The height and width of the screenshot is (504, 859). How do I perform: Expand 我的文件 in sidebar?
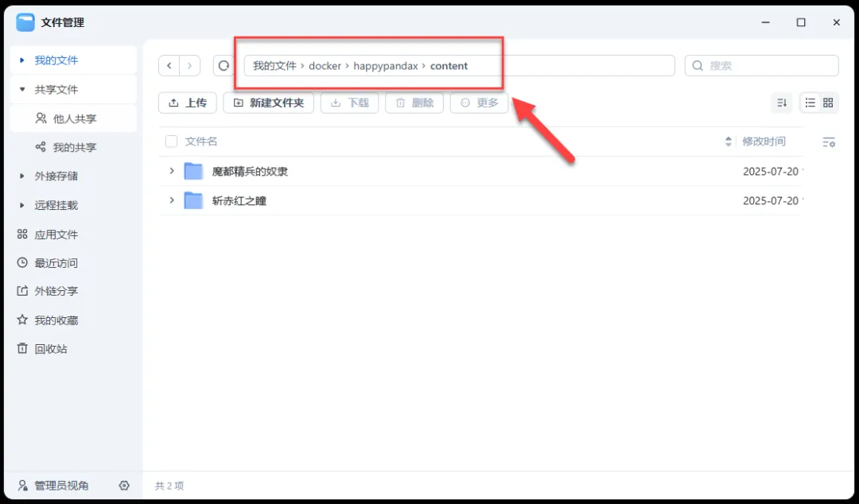click(22, 60)
